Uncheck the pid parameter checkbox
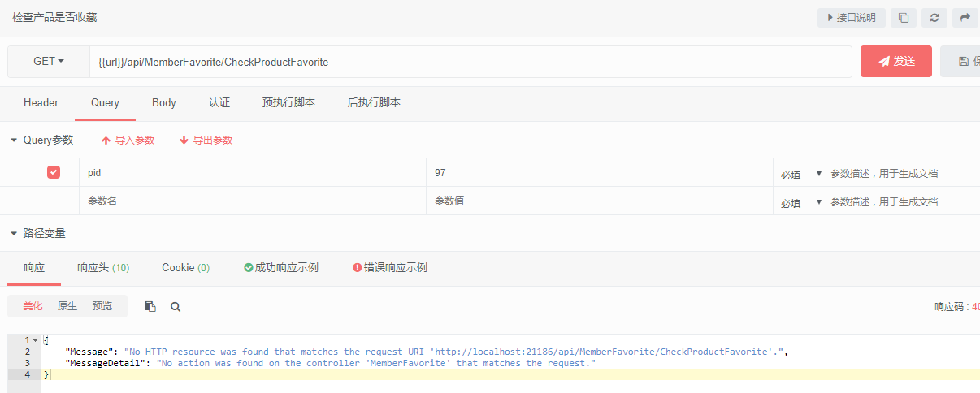980x393 pixels. tap(54, 172)
